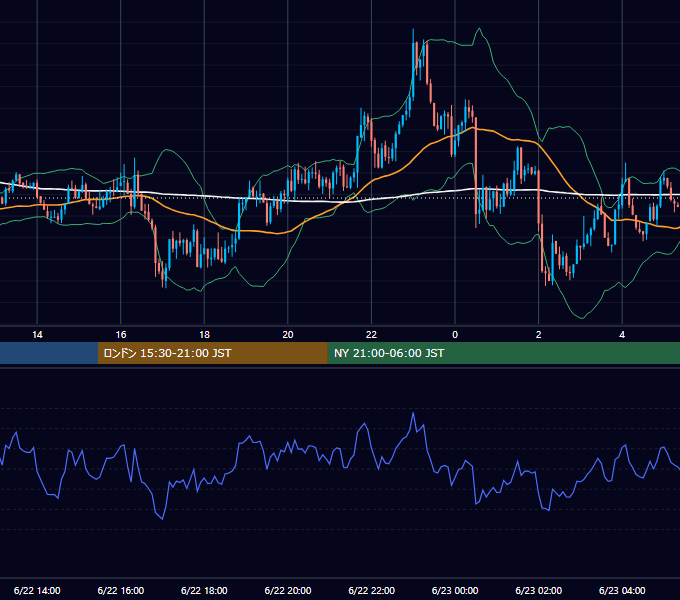Click the 20 hour label on price chart axis

288,335
